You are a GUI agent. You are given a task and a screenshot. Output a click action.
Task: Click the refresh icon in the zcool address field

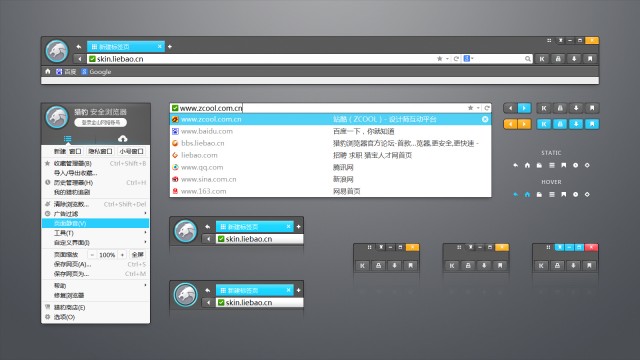pos(487,108)
